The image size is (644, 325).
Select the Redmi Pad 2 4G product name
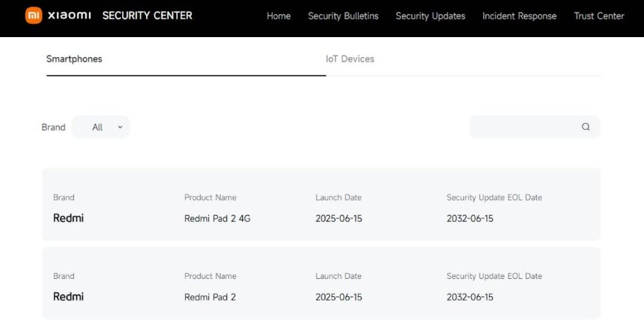217,218
